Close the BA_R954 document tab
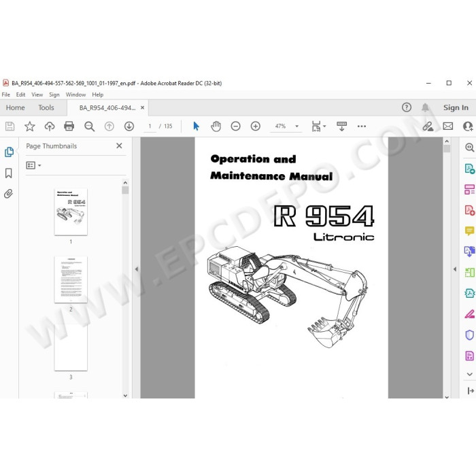Image resolution: width=476 pixels, height=476 pixels. pos(142,107)
